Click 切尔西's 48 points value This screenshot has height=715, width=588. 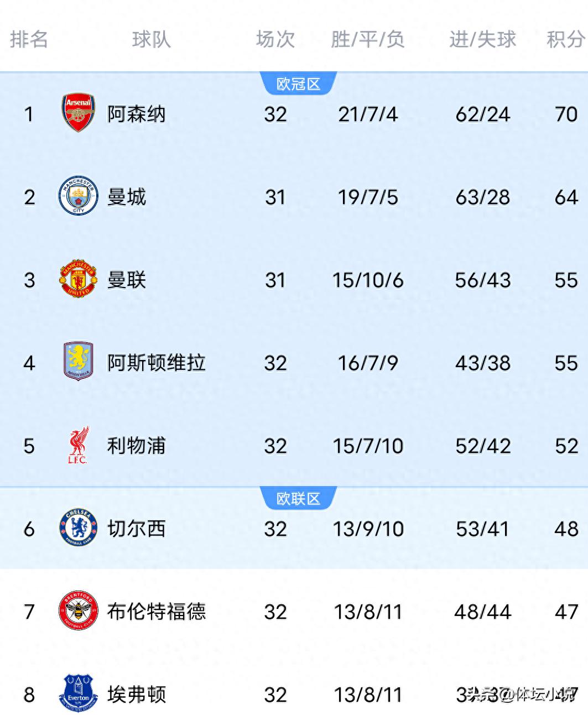click(x=566, y=529)
